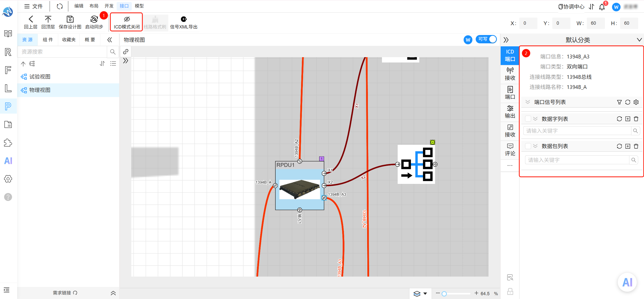Check the 数据包列表 checkbox

(x=528, y=146)
